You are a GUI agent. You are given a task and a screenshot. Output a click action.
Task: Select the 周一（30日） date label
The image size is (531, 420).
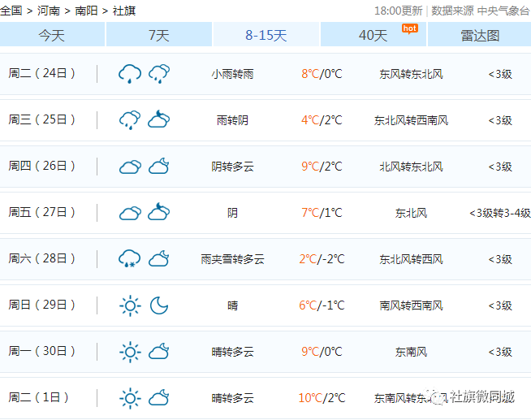41,351
